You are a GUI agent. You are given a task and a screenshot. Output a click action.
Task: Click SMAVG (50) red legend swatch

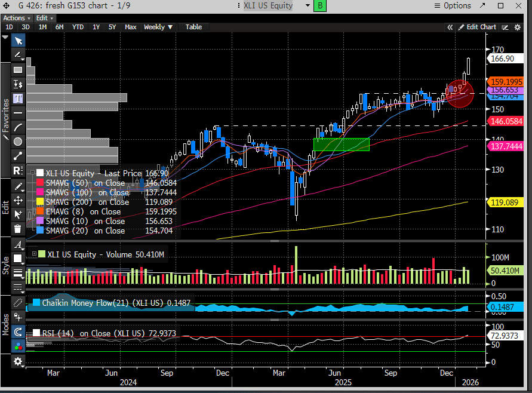(40, 183)
